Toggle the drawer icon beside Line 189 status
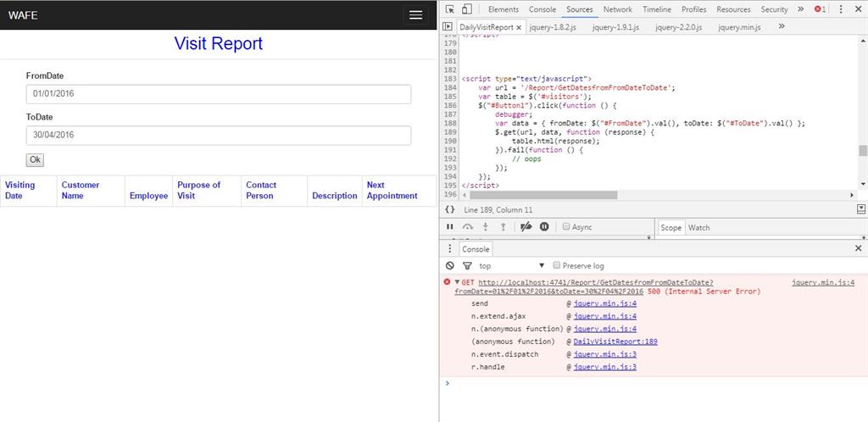 [861, 209]
